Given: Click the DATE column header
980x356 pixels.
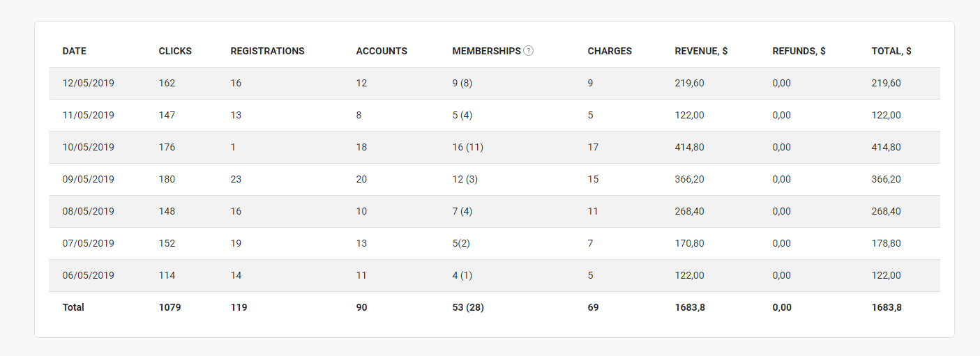Looking at the screenshot, I should pyautogui.click(x=75, y=51).
